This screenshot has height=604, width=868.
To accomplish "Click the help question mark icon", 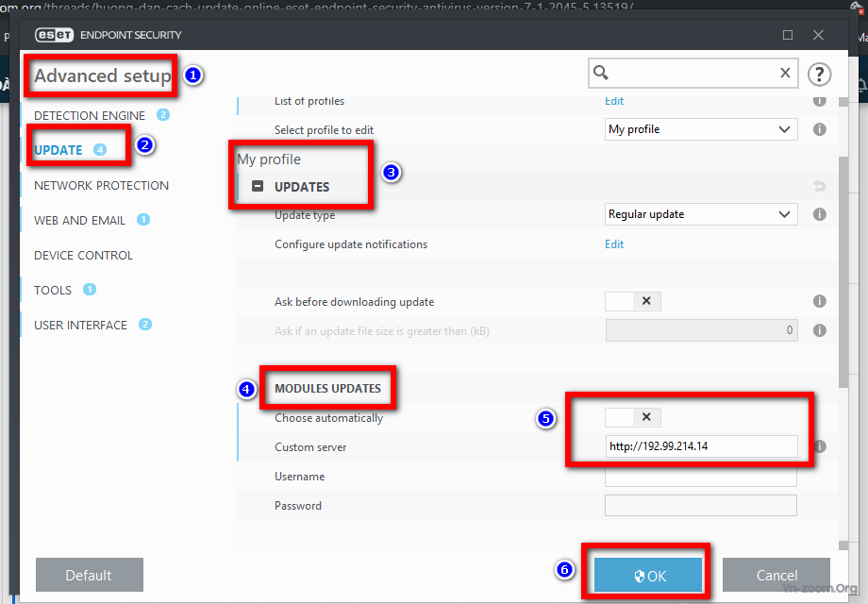I will (x=819, y=74).
